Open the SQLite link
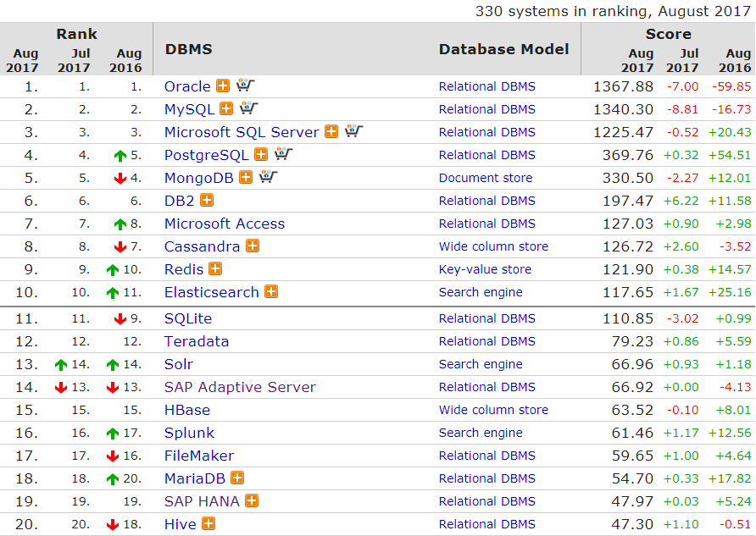756x536 pixels. coord(188,319)
